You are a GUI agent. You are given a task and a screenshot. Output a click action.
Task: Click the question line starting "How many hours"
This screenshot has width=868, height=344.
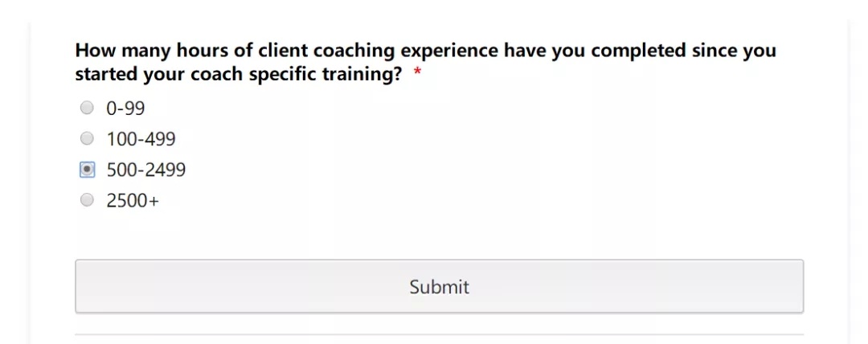425,51
